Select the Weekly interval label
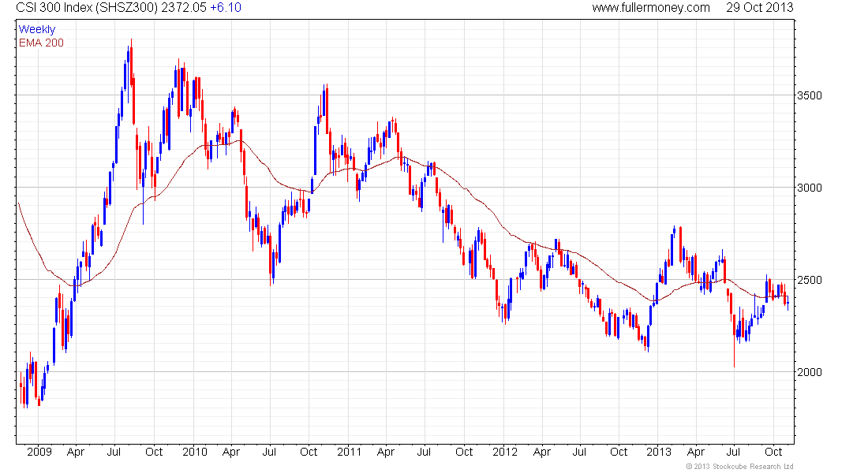The height and width of the screenshot is (473, 868). 37,29
